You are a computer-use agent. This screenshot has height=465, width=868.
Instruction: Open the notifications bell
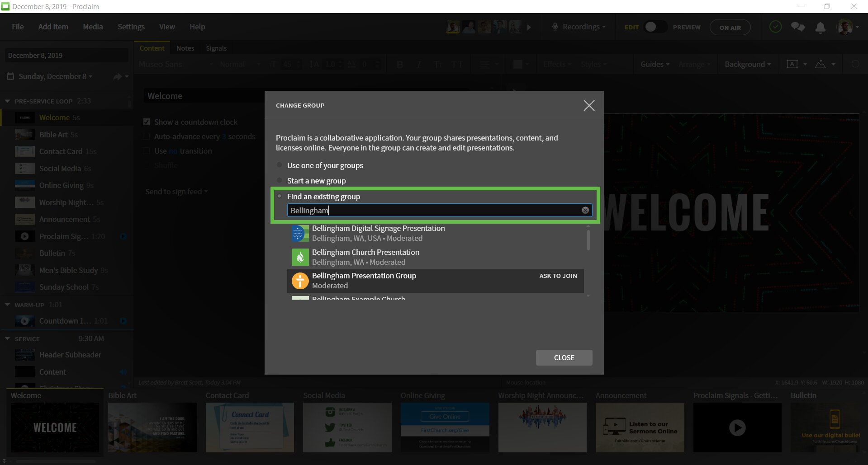click(x=820, y=28)
